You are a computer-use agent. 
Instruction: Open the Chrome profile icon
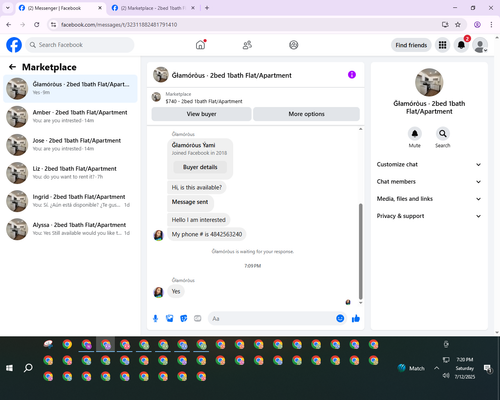click(477, 25)
